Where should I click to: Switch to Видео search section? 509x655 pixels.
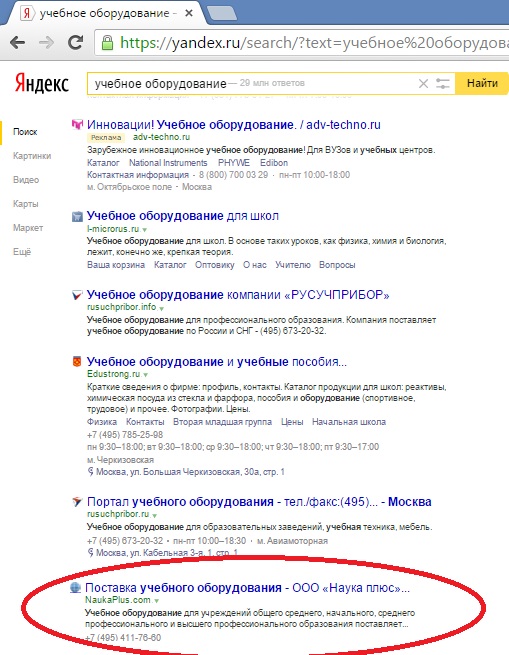[26, 180]
